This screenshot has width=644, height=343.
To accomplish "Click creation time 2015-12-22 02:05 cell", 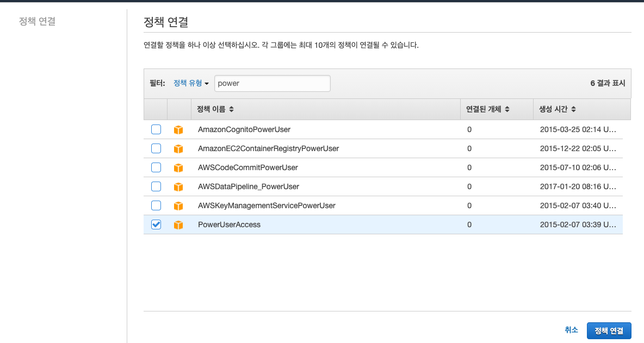I will [x=578, y=148].
